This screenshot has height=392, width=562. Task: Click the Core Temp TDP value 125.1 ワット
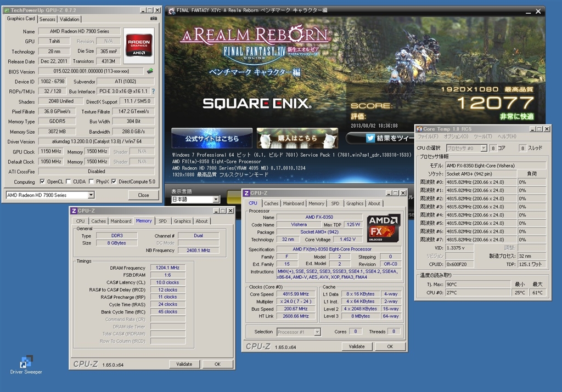click(x=531, y=264)
